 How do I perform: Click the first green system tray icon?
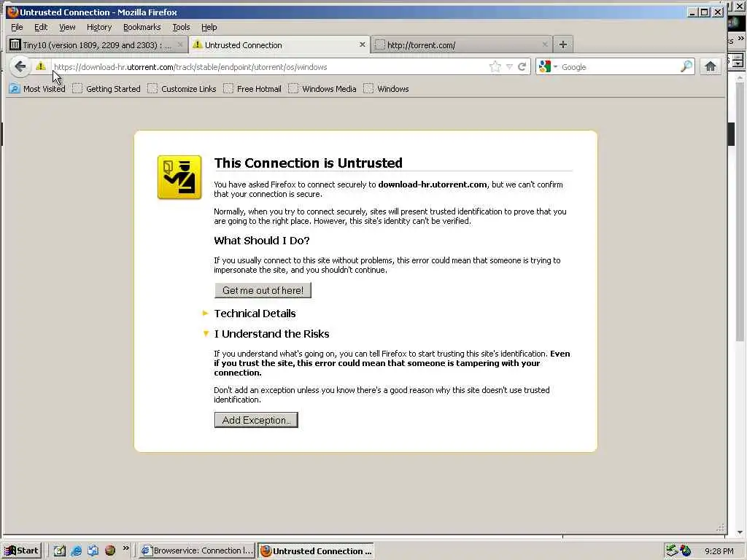pyautogui.click(x=672, y=551)
